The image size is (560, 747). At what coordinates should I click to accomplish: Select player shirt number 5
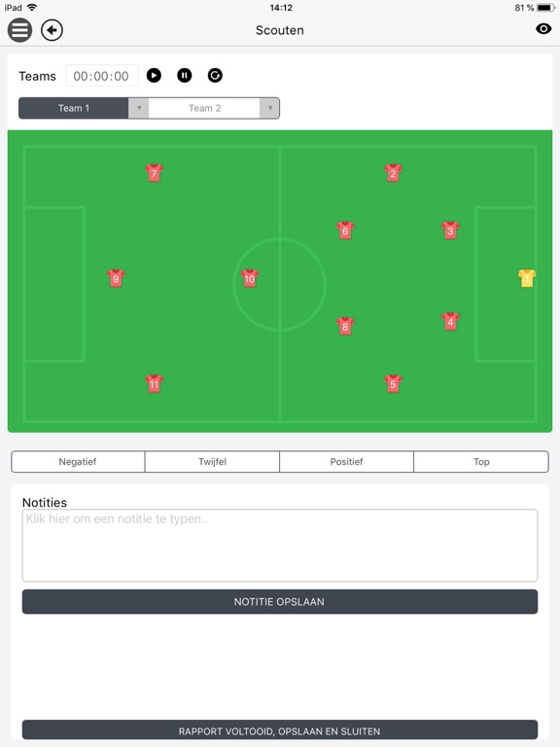[393, 383]
